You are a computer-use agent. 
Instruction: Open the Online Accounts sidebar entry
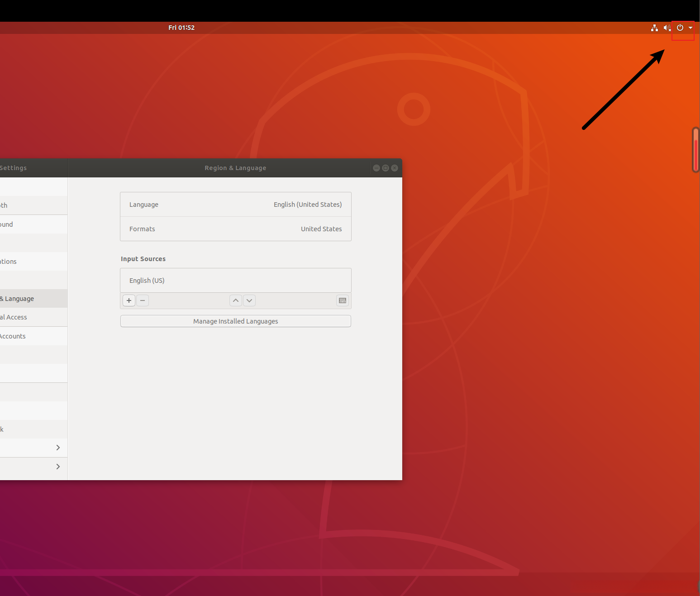33,336
